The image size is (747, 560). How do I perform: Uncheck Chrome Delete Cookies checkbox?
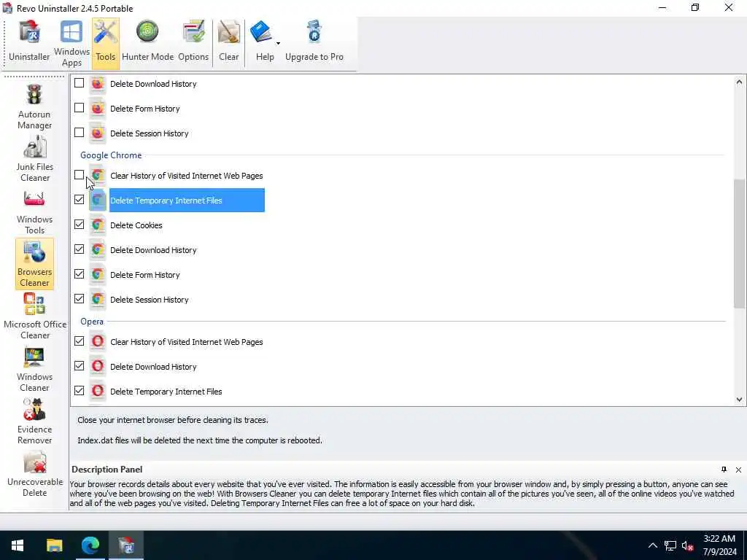coord(79,225)
